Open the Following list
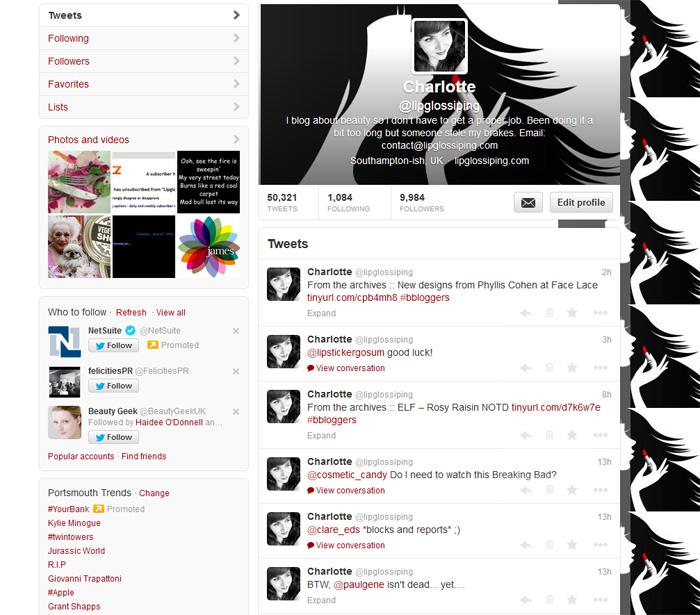 point(144,38)
